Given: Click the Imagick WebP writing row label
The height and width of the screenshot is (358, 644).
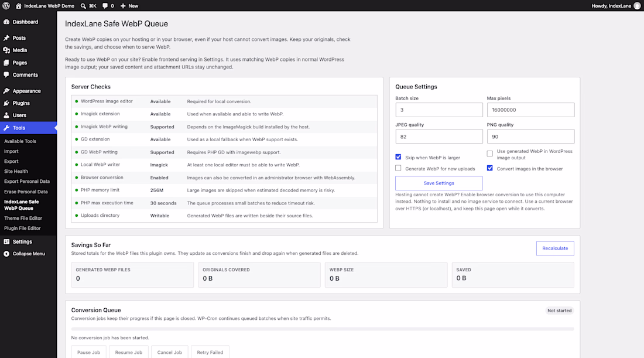Looking at the screenshot, I should click(104, 127).
